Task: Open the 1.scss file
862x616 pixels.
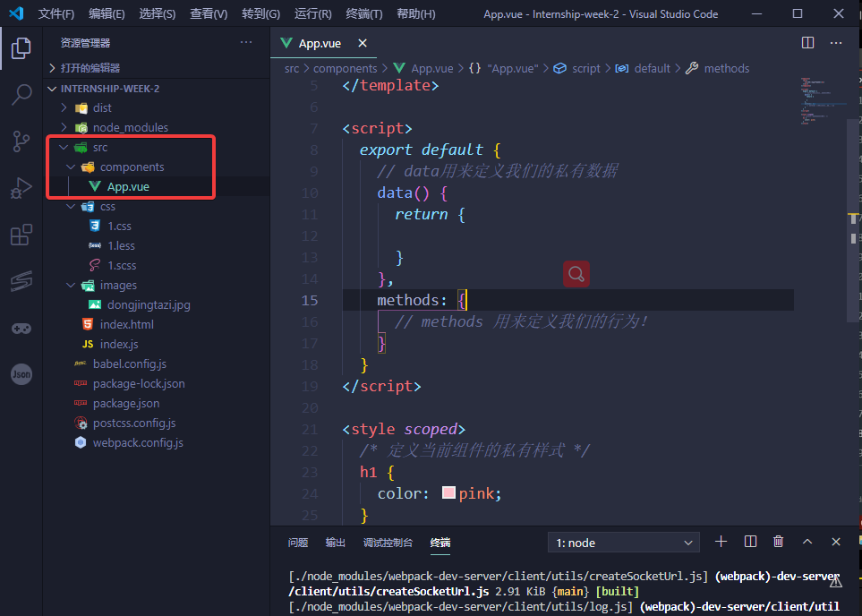Action: coord(157,266)
